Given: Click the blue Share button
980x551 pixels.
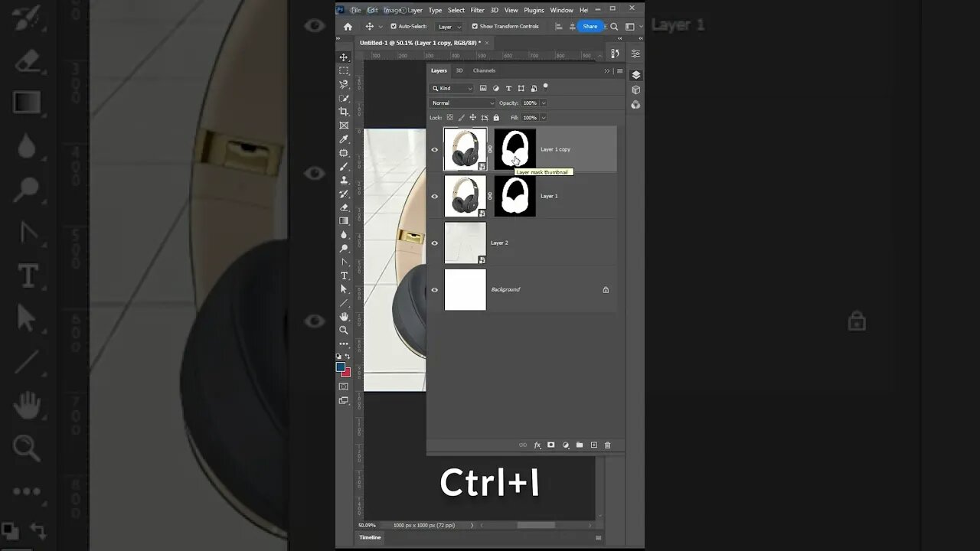Looking at the screenshot, I should click(590, 26).
